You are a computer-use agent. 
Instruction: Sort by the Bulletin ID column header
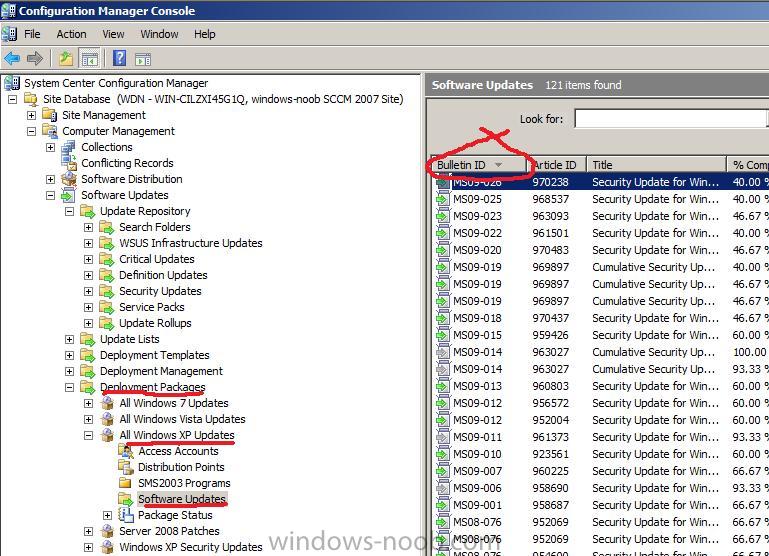coord(479,165)
